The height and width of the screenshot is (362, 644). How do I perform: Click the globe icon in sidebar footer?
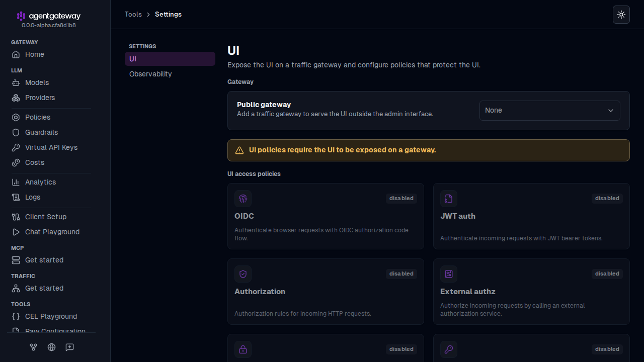51,347
